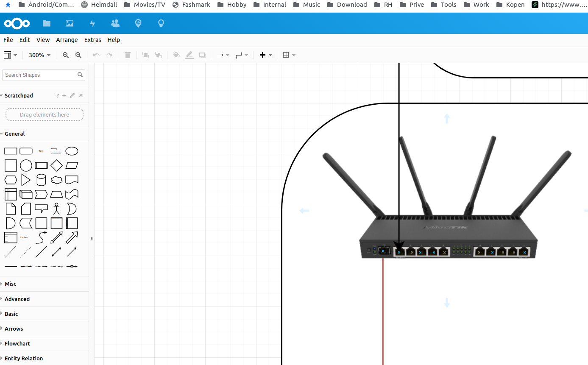Screen dimensions: 588x365
Task: Click the Scratchpad edit pencil icon
Action: [72, 96]
